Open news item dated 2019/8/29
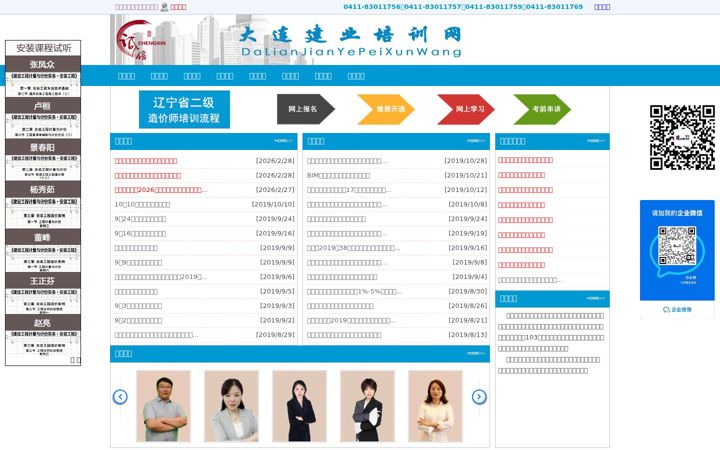Screen dimensions: 720x450 157,335
